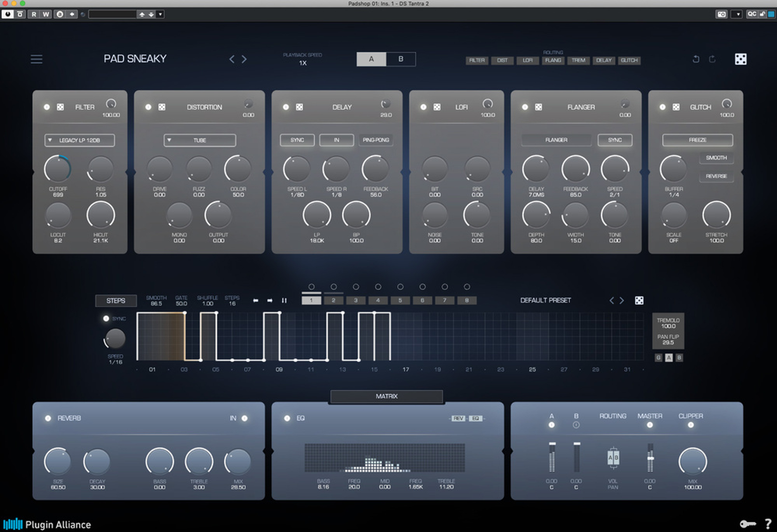
Task: Click the sequencer pause icon
Action: 284,301
